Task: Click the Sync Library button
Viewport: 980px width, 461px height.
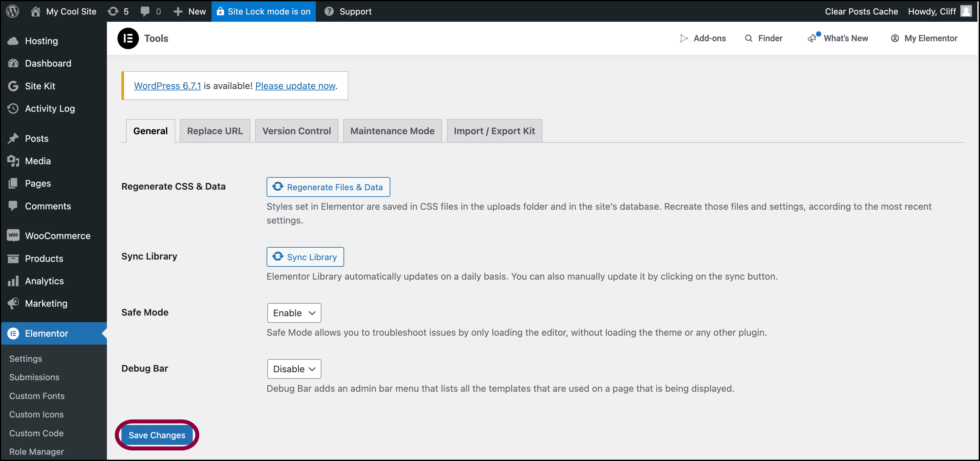Action: click(305, 257)
